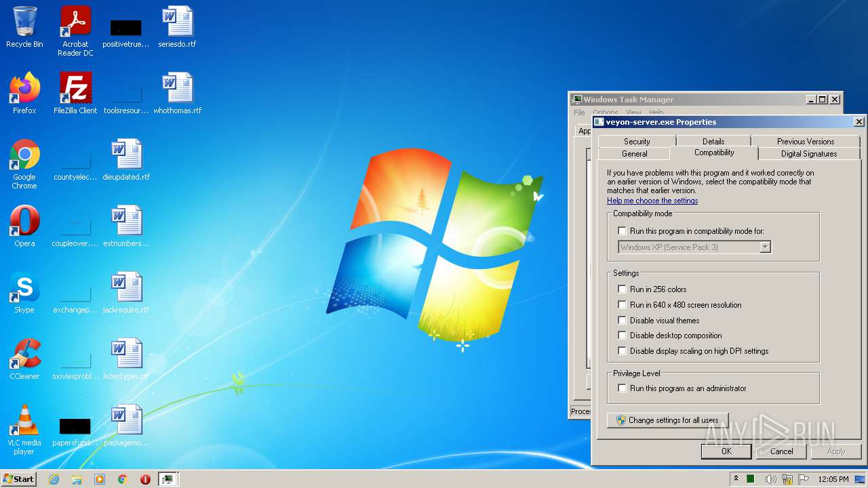Select the whothomas.rtf document icon
The image size is (868, 488).
(x=177, y=93)
